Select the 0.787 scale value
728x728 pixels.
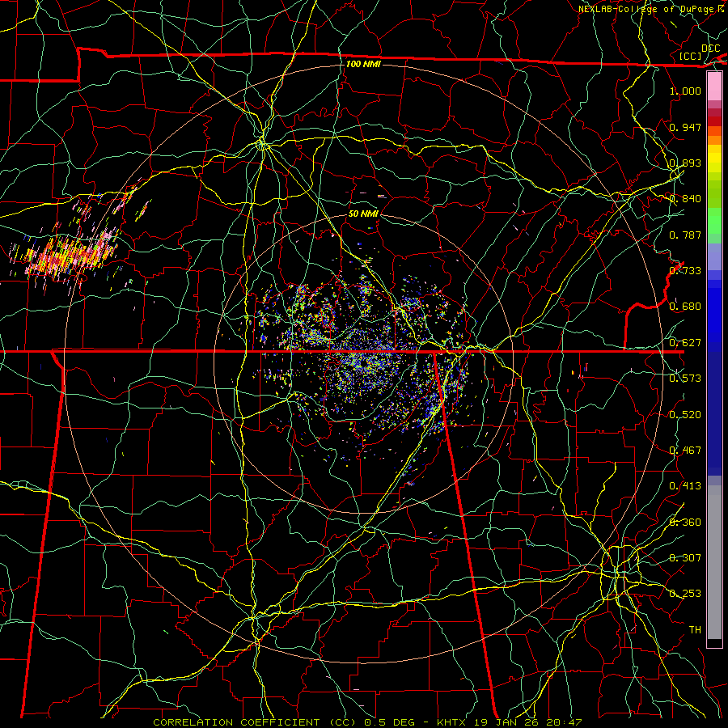pyautogui.click(x=685, y=235)
